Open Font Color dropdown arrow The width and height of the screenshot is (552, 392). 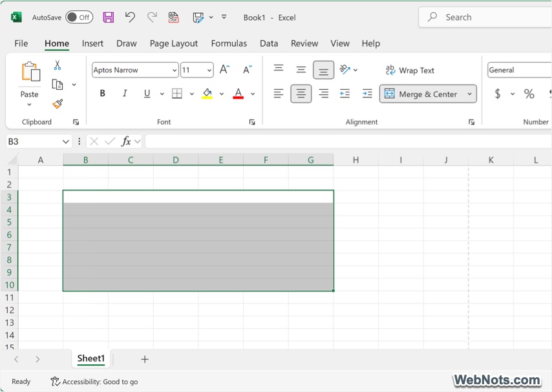(x=253, y=94)
